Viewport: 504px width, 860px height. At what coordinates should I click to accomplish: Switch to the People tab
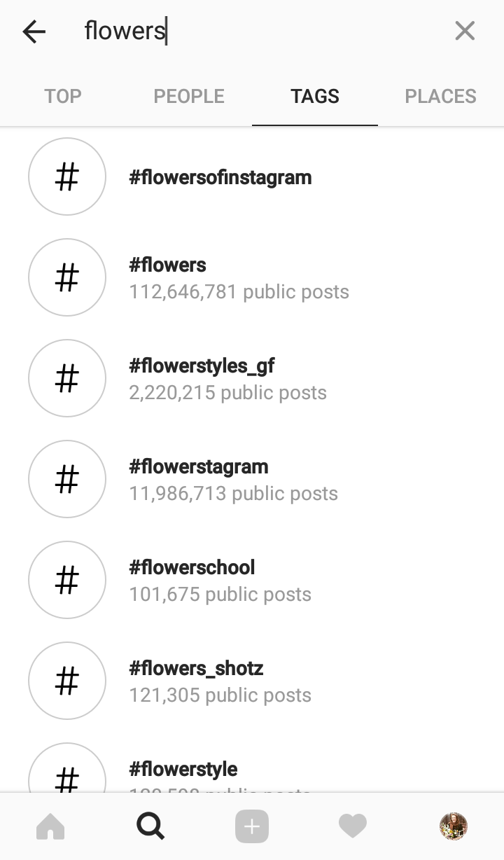click(x=189, y=97)
